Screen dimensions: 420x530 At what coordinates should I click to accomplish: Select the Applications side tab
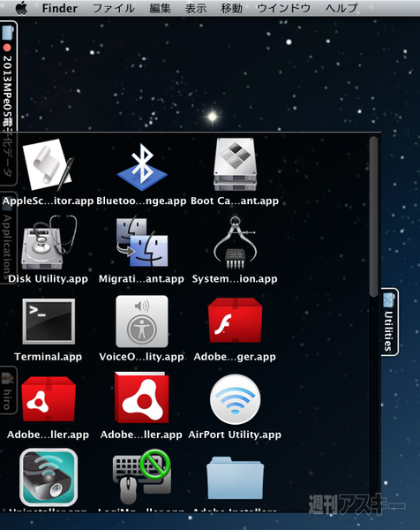pos(7,238)
